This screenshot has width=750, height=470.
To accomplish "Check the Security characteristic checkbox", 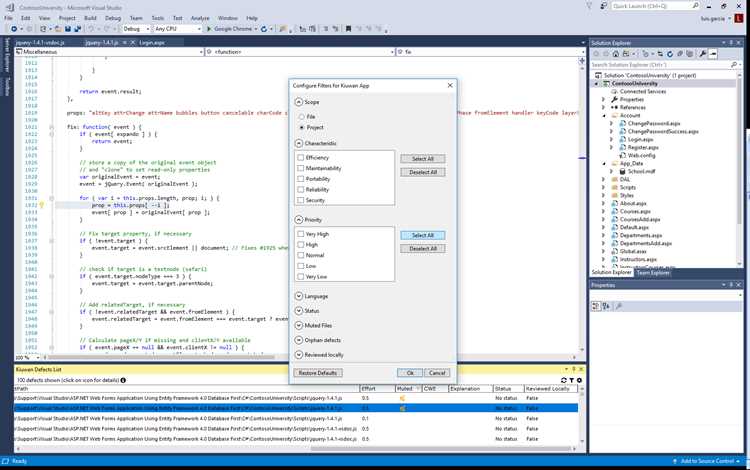I will point(300,200).
